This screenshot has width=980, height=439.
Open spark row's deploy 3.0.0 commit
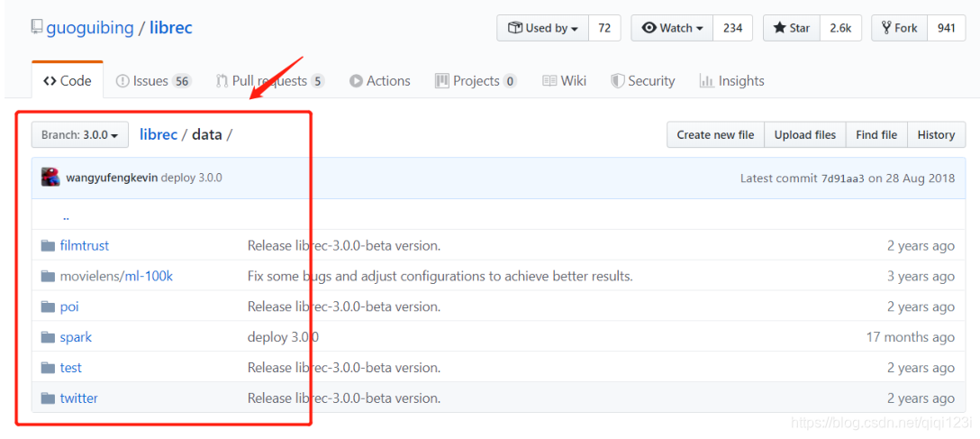[x=283, y=338]
